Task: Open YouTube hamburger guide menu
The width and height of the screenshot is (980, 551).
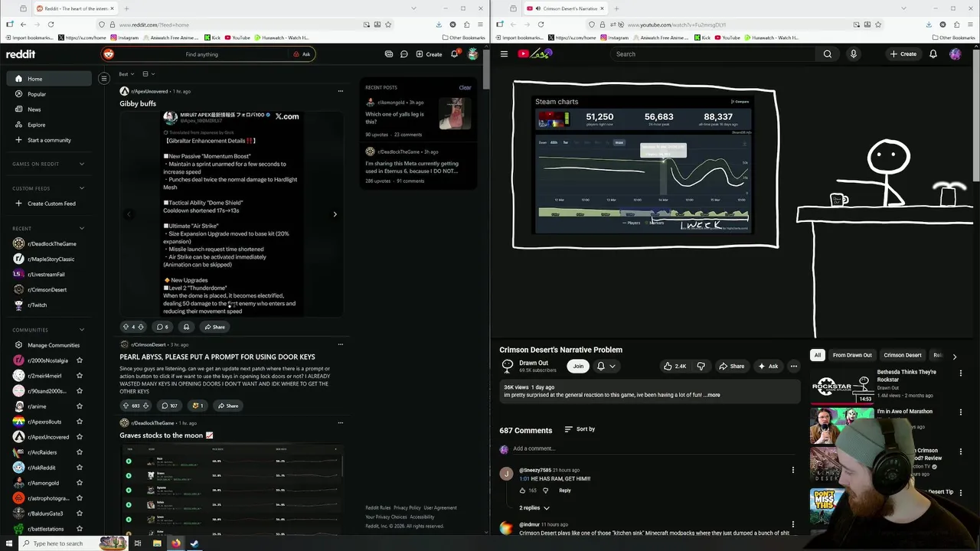Action: pos(504,54)
